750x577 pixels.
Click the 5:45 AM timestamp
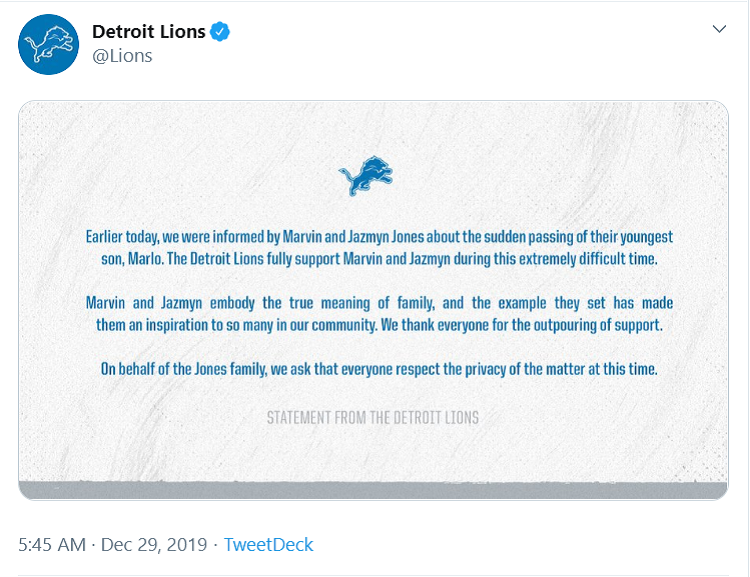click(x=52, y=544)
